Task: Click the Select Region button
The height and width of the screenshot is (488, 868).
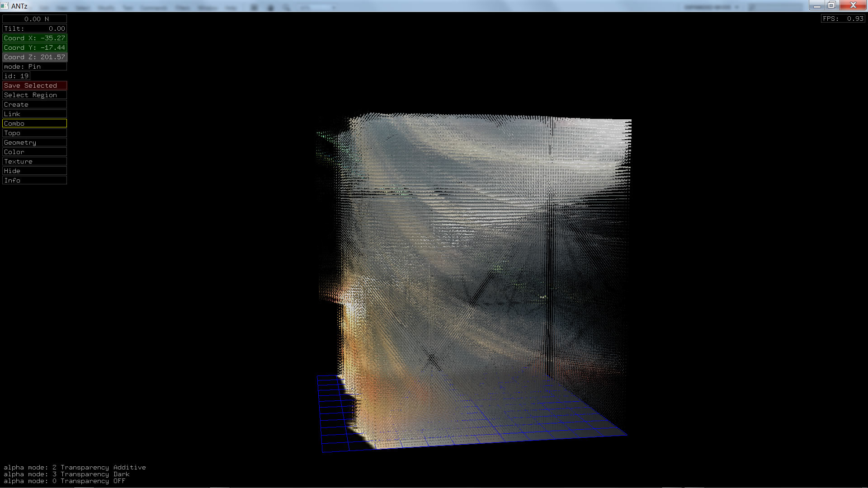Action: click(x=34, y=95)
